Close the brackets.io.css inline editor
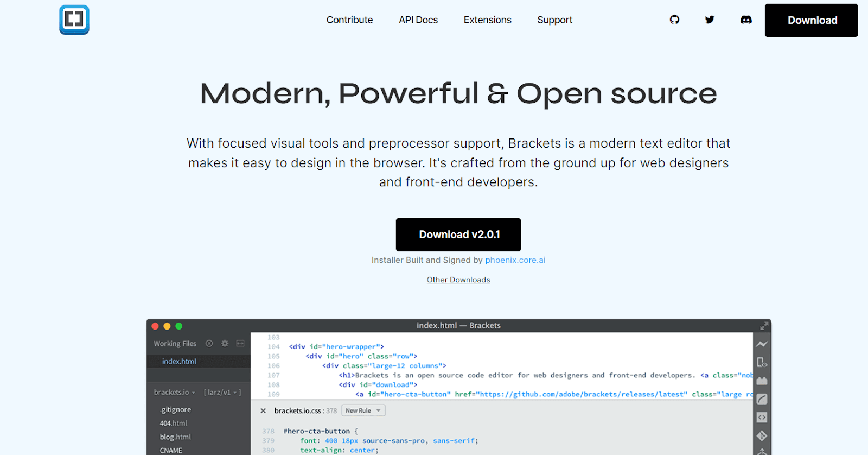This screenshot has width=868, height=455. tap(263, 411)
